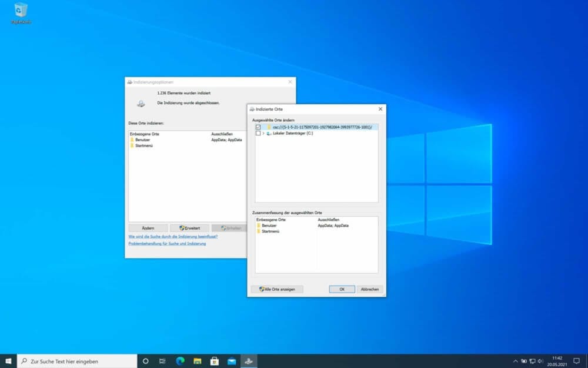Select the csc:// location entry in tree
The height and width of the screenshot is (368, 588).
point(322,127)
